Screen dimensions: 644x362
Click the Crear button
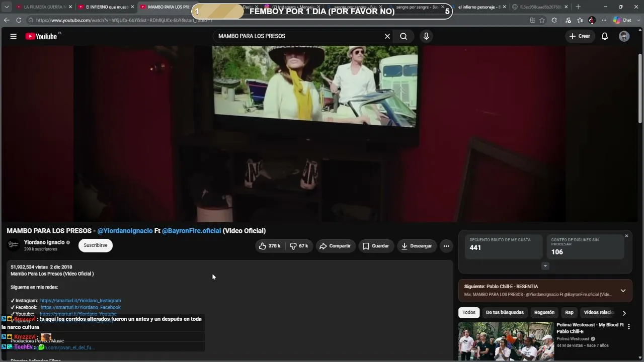(580, 36)
